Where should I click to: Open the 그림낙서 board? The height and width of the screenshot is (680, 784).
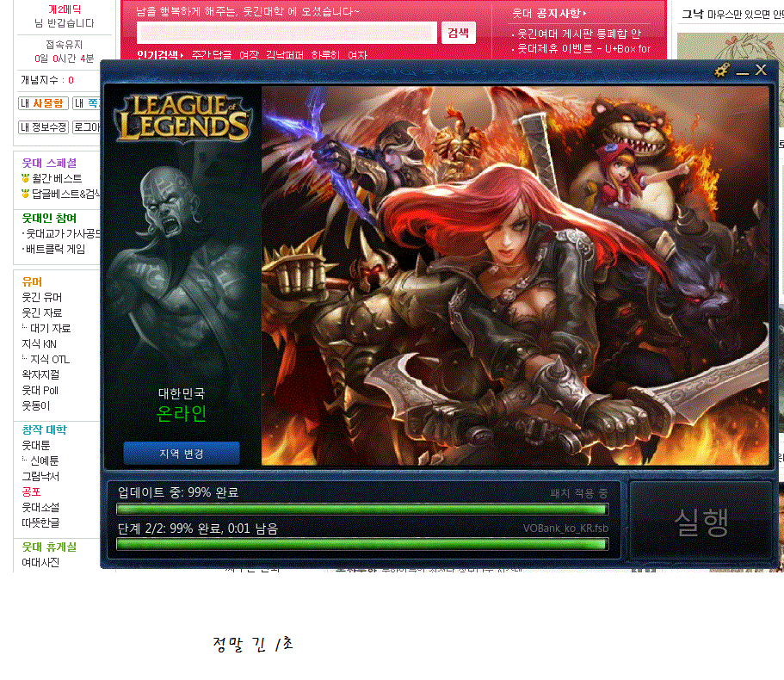click(40, 476)
